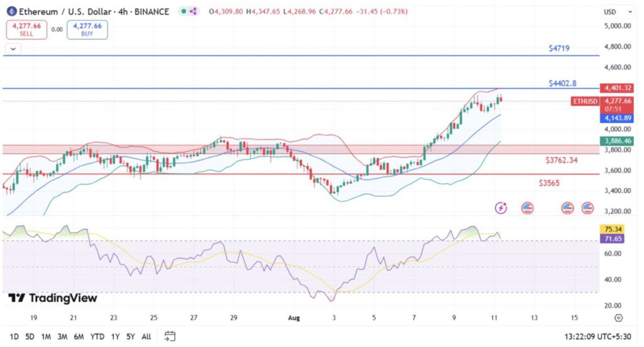Image resolution: width=644 pixels, height=347 pixels.
Task: Click the purple share/nodes icon near title
Action: coord(193,11)
